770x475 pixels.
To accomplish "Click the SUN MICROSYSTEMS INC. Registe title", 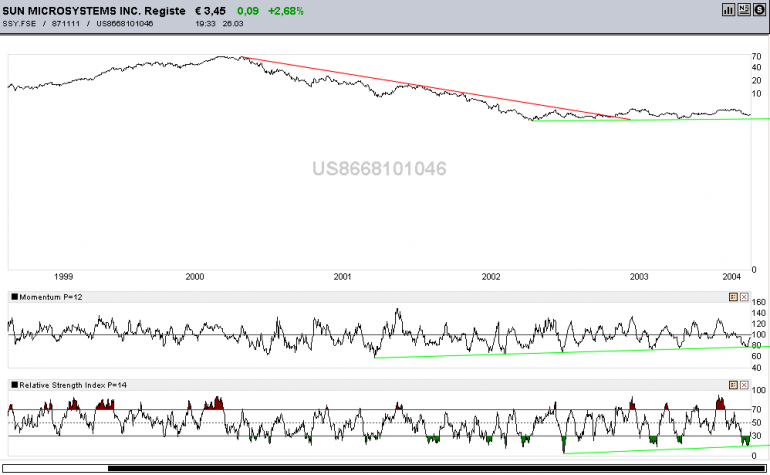I will tap(94, 11).
